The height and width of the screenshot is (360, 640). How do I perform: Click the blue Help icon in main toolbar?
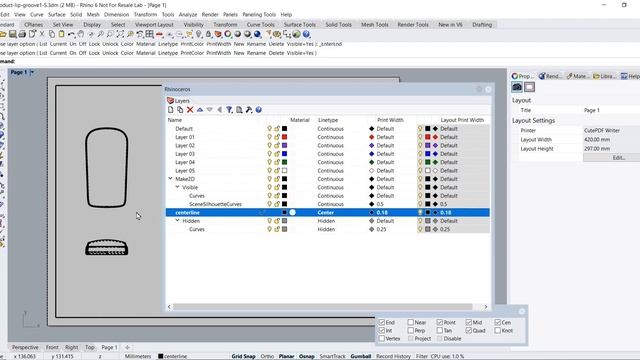coord(307,34)
